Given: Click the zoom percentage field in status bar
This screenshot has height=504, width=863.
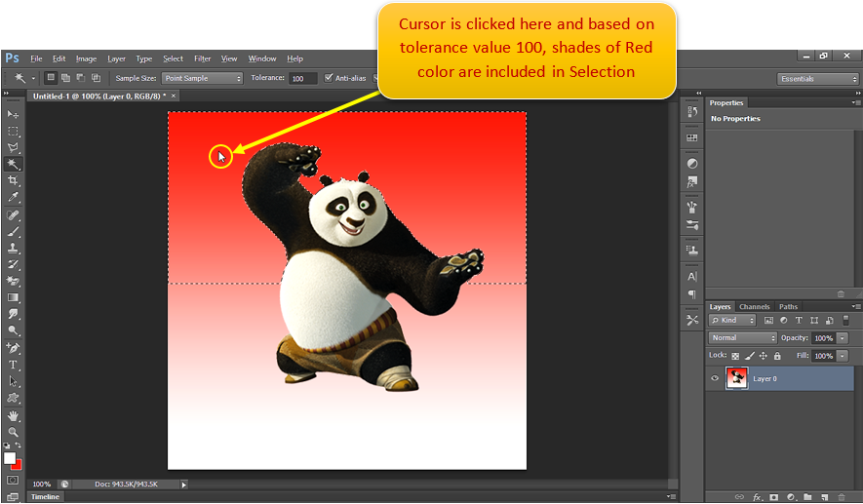Looking at the screenshot, I should coord(41,485).
